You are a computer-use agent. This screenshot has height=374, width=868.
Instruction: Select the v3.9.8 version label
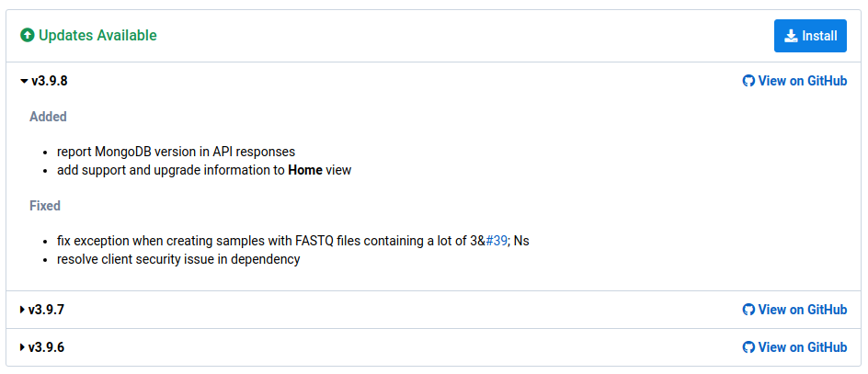pyautogui.click(x=50, y=81)
